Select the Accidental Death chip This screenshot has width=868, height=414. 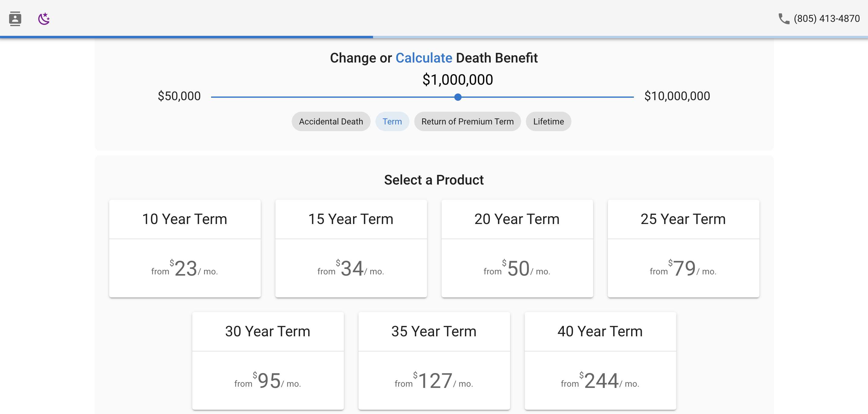[331, 121]
